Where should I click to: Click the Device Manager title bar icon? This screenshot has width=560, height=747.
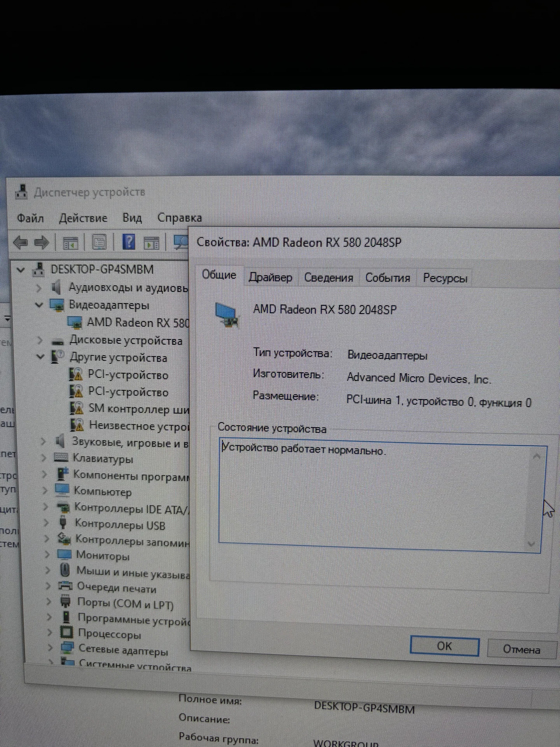click(21, 191)
